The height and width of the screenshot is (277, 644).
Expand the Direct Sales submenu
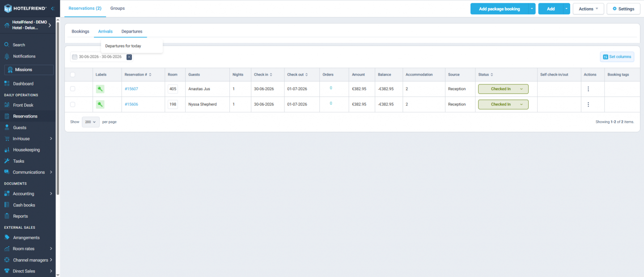pos(51,271)
